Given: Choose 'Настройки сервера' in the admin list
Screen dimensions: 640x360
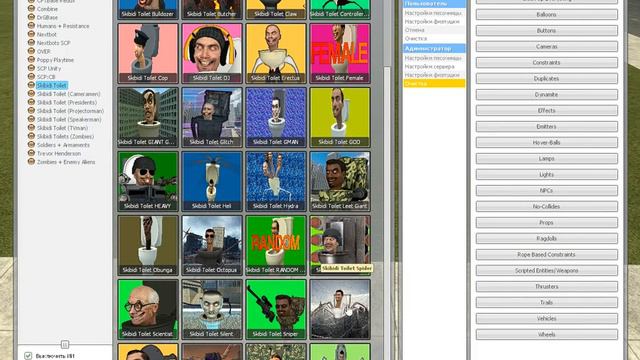Looking at the screenshot, I should pyautogui.click(x=434, y=66).
